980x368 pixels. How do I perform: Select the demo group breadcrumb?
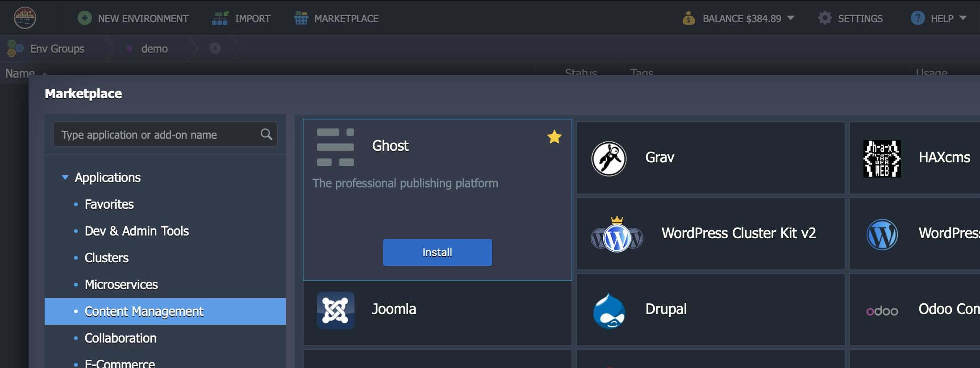tap(154, 49)
